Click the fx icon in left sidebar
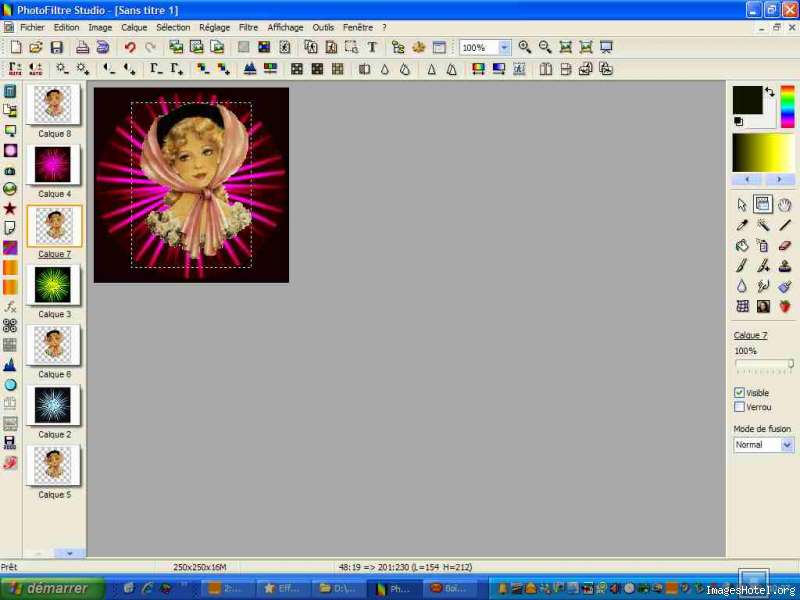Viewport: 800px width, 600px height. point(10,306)
